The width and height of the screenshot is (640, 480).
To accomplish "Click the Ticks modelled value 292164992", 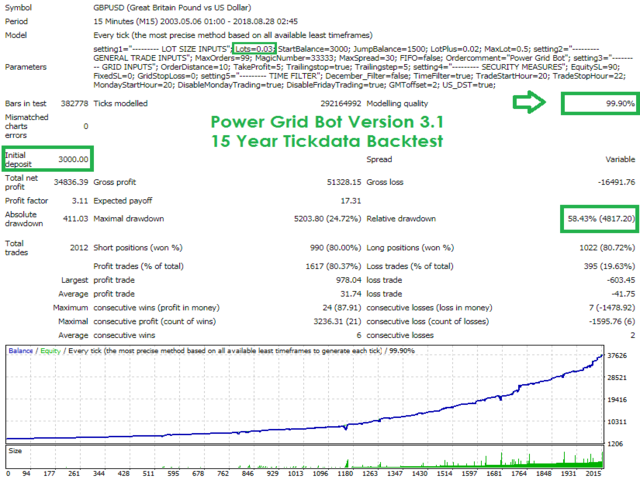I will tap(341, 104).
